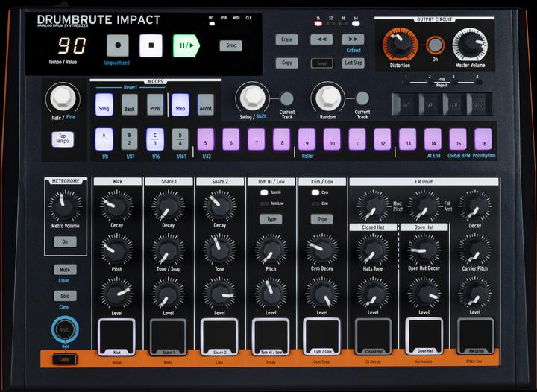
Task: Tap the Closed Hat drum pad
Action: click(x=373, y=336)
